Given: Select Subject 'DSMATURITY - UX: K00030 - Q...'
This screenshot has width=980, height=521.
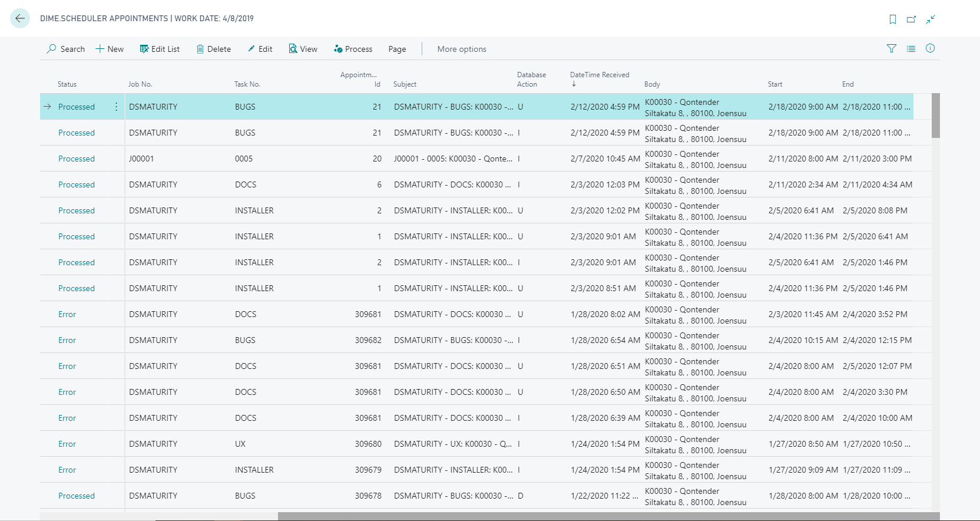Looking at the screenshot, I should tap(453, 444).
